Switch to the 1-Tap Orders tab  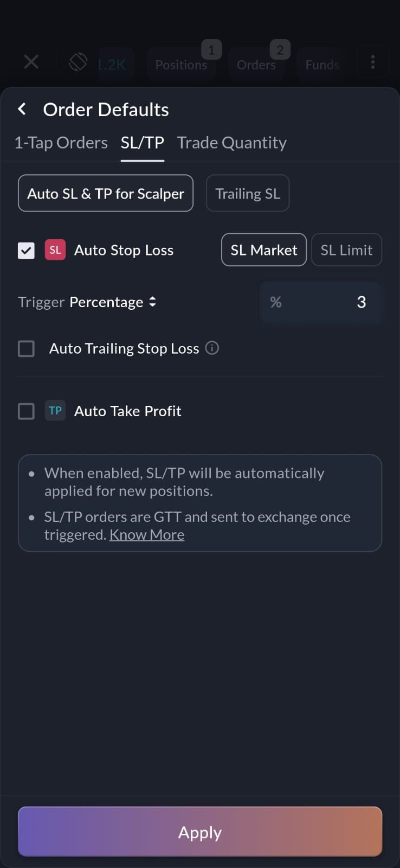(x=61, y=143)
